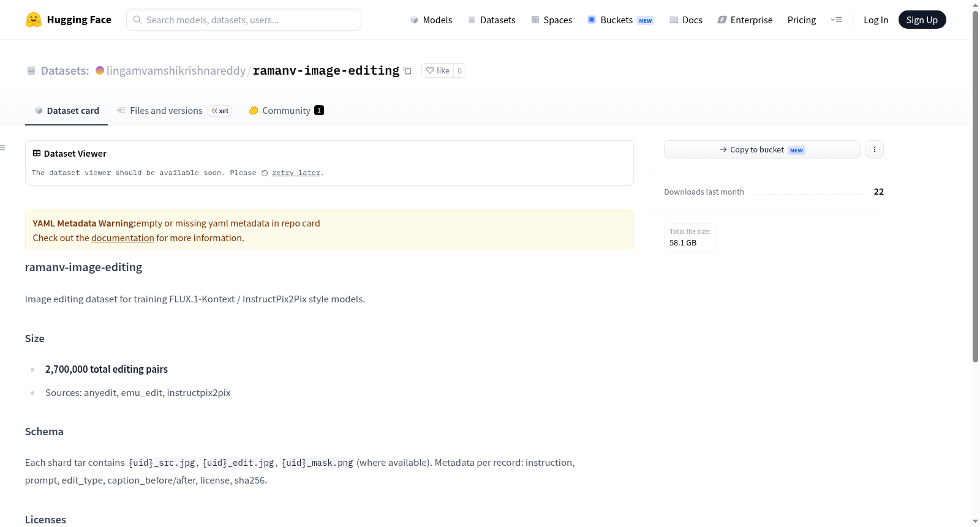
Task: Select the Dataset card tab
Action: point(66,111)
